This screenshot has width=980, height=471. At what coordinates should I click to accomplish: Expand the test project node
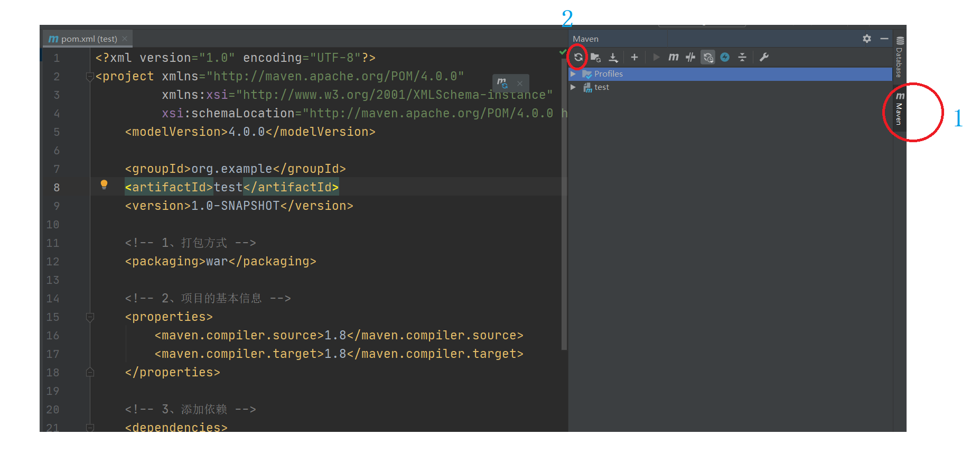coord(573,87)
